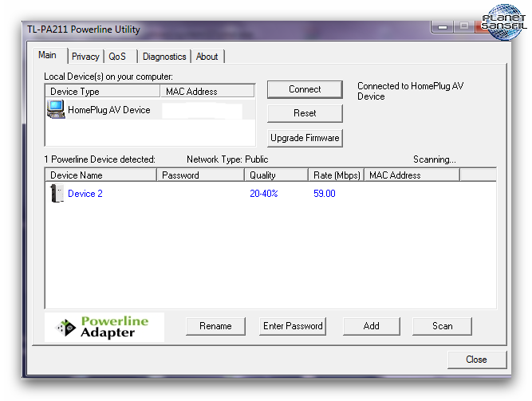Click the Connected to HomePlug AV Device status
Viewport: 532px width, 401px height.
[411, 91]
